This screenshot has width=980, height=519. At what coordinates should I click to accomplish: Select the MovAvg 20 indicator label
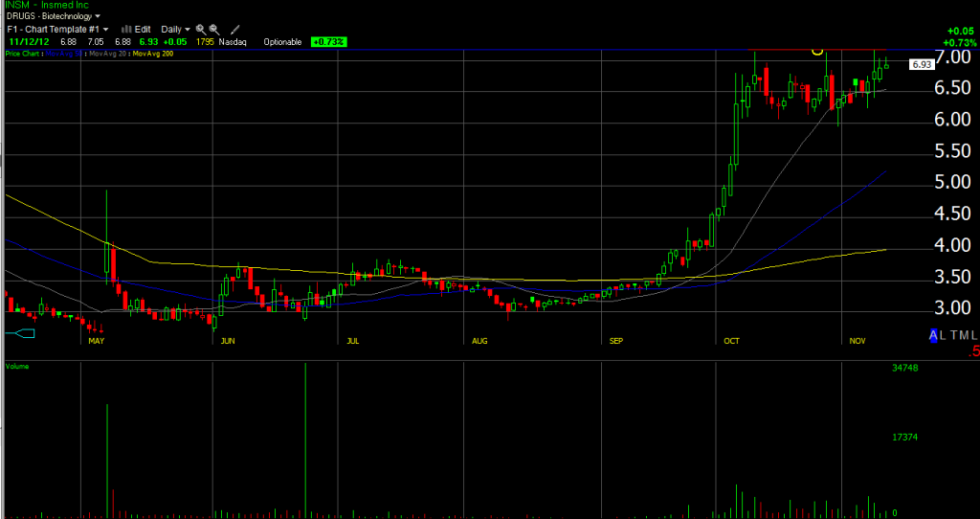tap(107, 54)
